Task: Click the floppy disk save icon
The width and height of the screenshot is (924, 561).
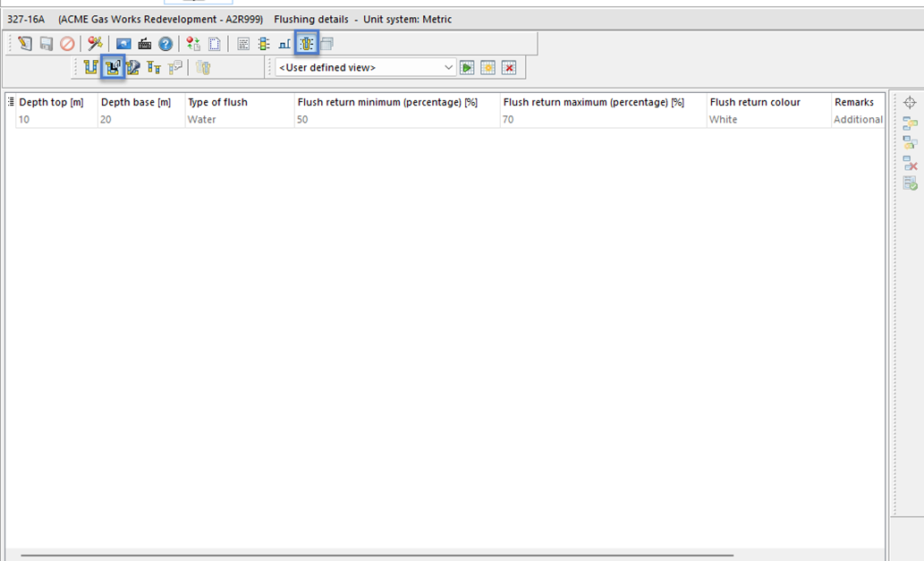Action: tap(47, 44)
